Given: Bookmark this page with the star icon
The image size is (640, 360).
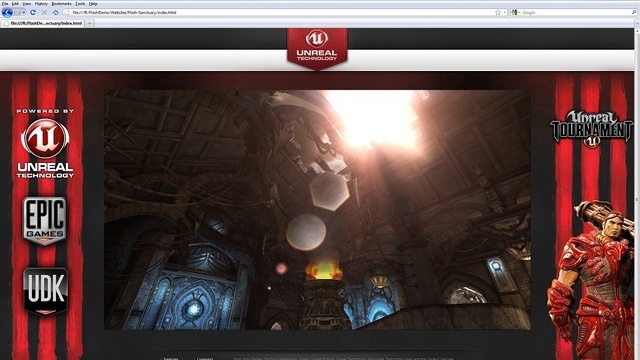Looking at the screenshot, I should (x=498, y=13).
